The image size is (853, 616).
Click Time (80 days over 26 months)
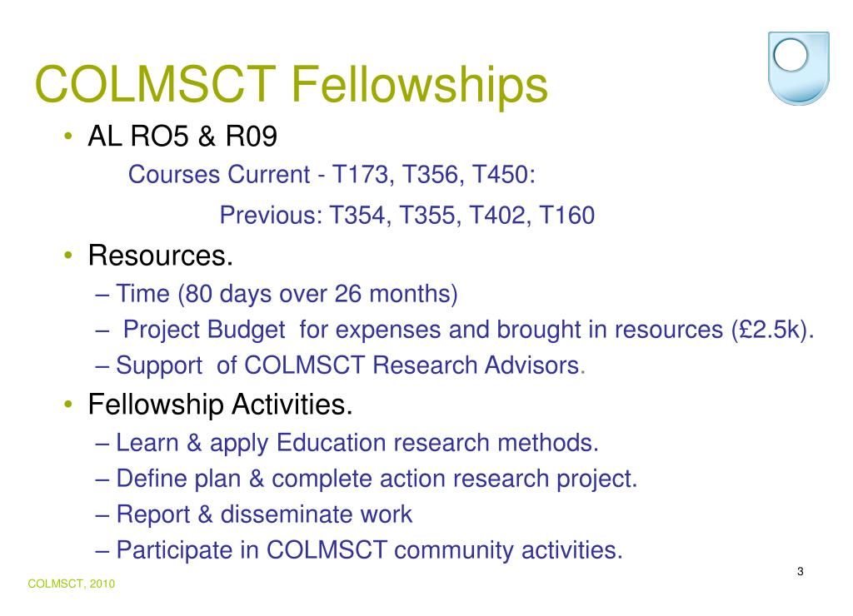(x=287, y=294)
